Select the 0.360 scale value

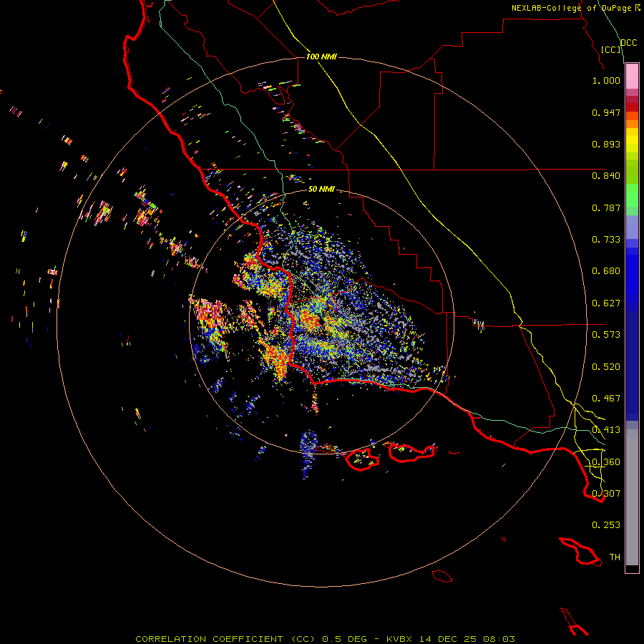pos(606,462)
